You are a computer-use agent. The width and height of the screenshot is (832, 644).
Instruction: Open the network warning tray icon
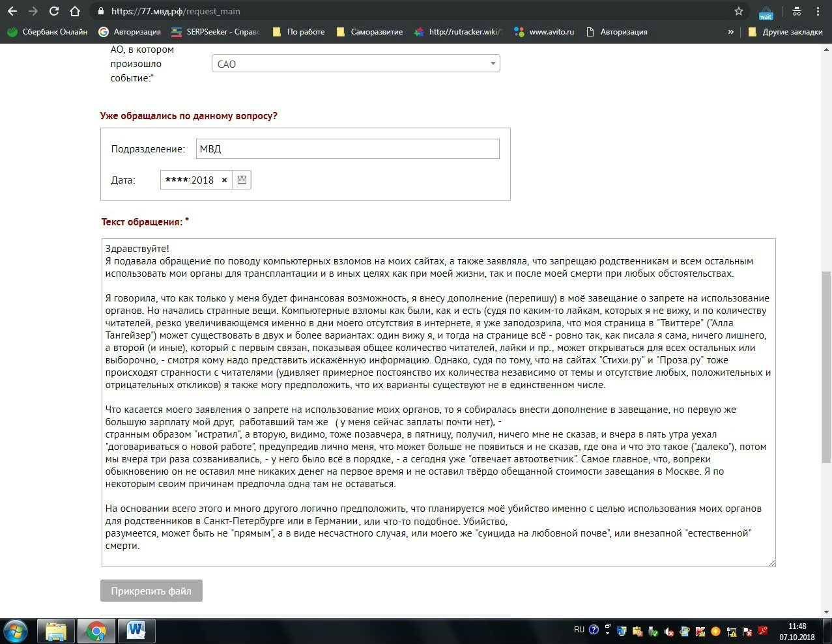pyautogui.click(x=732, y=631)
